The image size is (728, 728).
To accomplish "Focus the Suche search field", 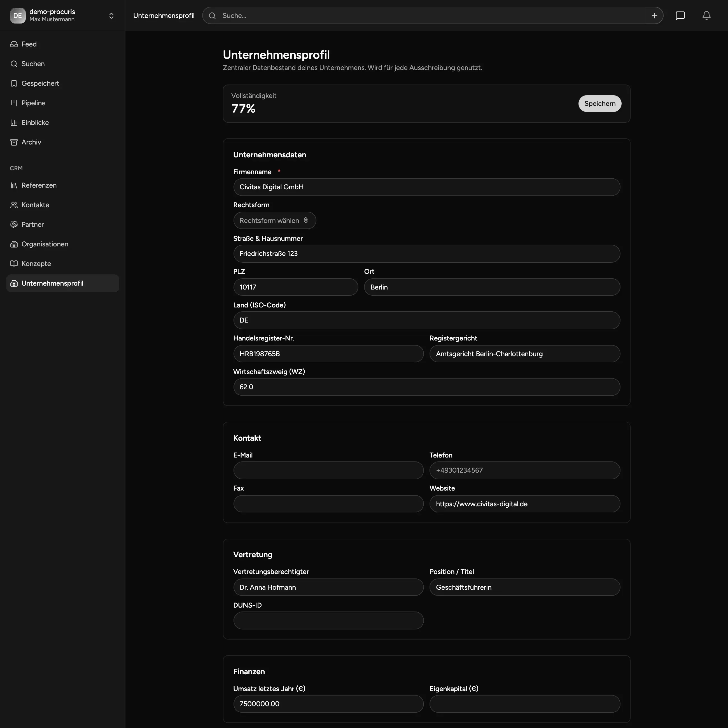I will [x=424, y=15].
